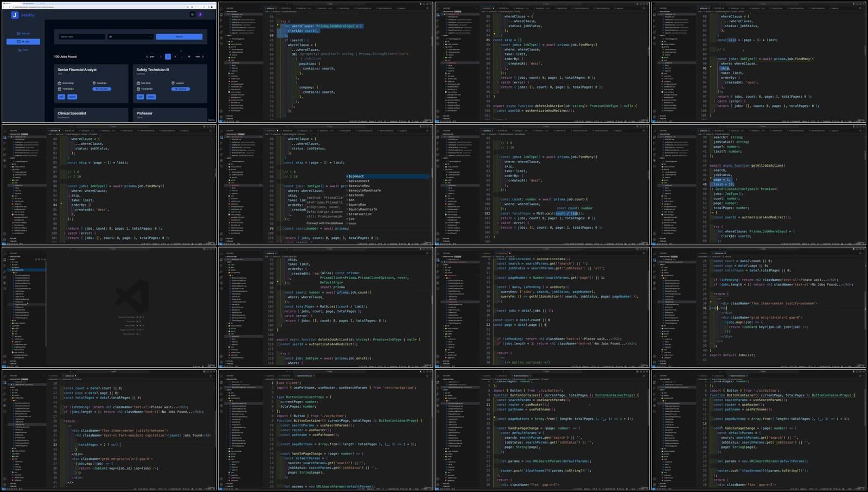Open the user avatar menu in Jobify header
Image resolution: width=868 pixels, height=492 pixels.
click(200, 15)
